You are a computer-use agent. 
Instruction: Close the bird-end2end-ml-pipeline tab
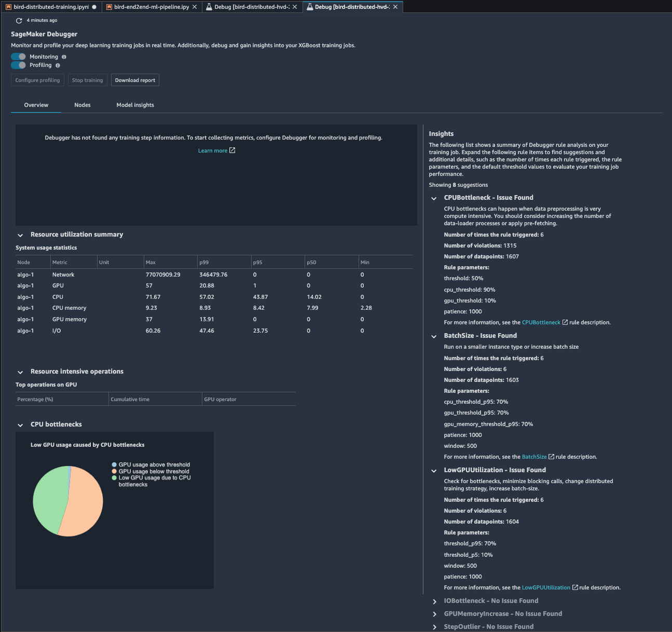tap(195, 7)
